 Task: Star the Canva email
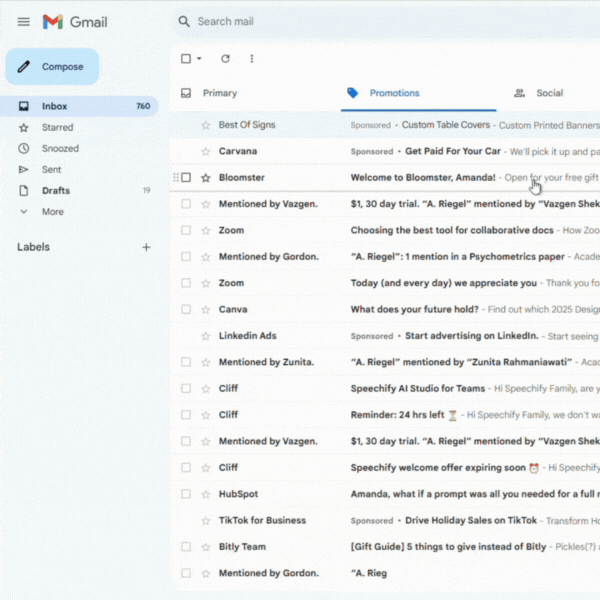point(206,310)
